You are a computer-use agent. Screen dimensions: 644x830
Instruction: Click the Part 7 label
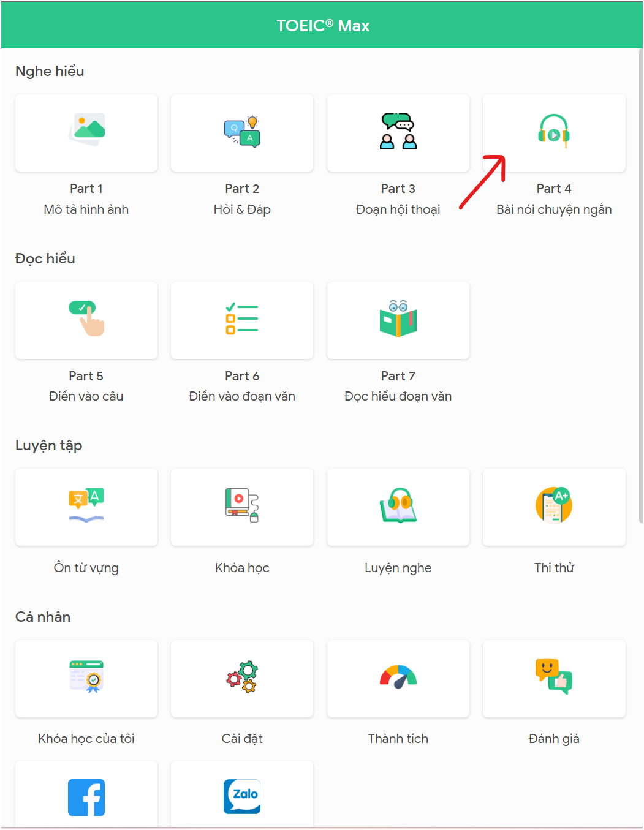pos(398,376)
